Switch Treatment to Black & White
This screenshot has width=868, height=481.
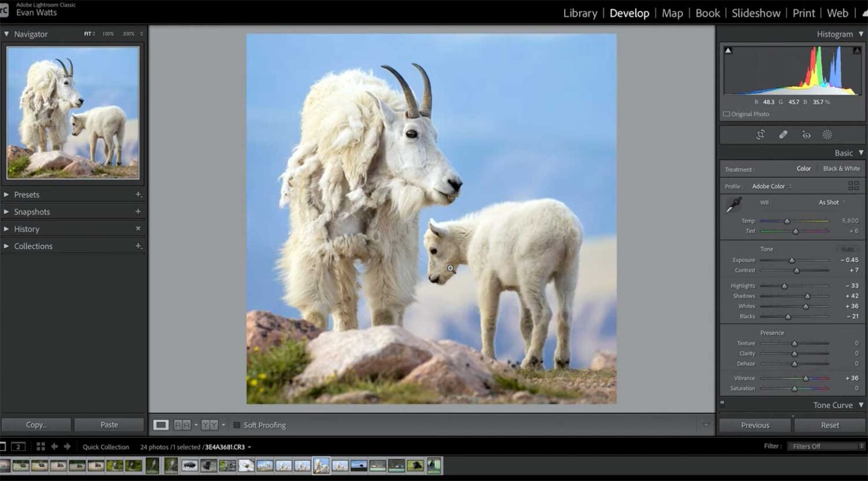pos(842,168)
